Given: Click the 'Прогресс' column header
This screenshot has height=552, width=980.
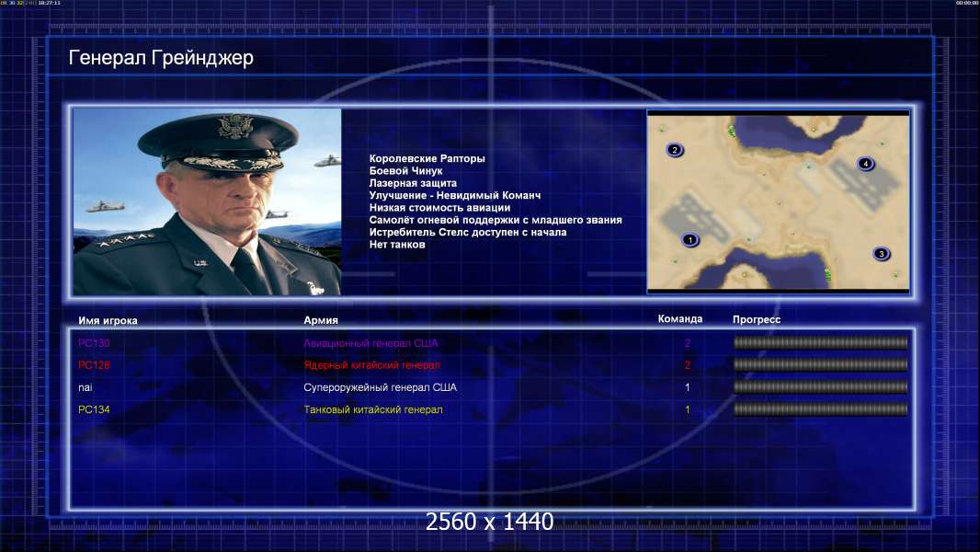Looking at the screenshot, I should coord(757,319).
